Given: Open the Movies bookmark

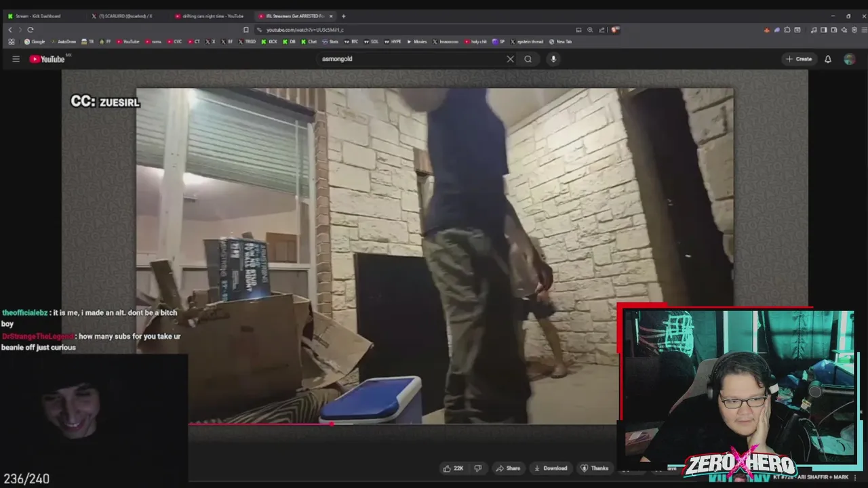Looking at the screenshot, I should coord(417,41).
